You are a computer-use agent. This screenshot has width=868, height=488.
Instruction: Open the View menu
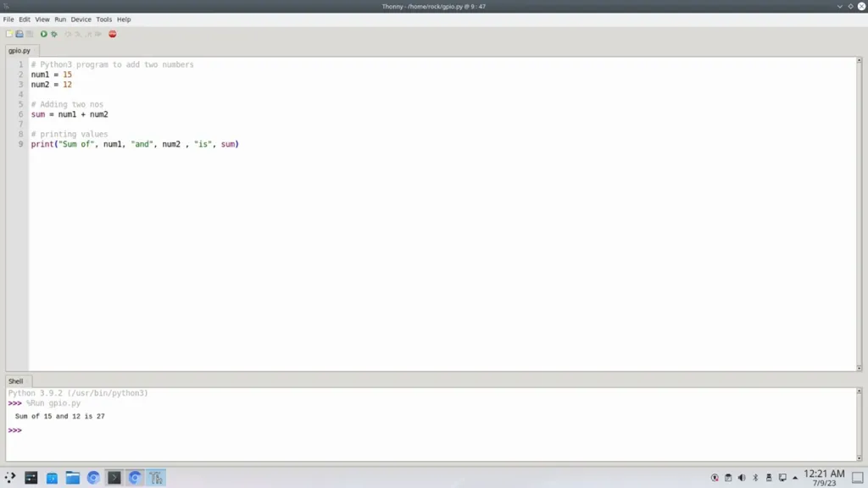[42, 19]
